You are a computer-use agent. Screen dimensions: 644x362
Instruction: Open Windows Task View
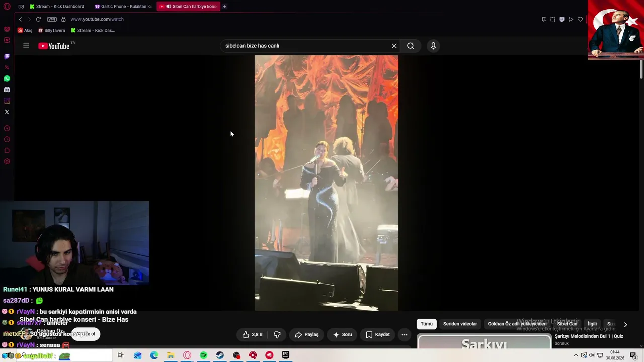pos(121,355)
